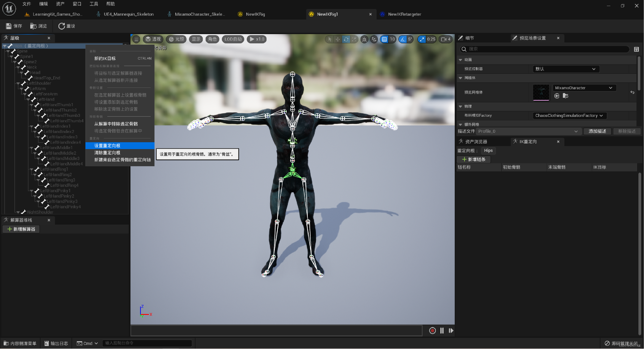Activate the rotate tool in viewport

tap(346, 39)
